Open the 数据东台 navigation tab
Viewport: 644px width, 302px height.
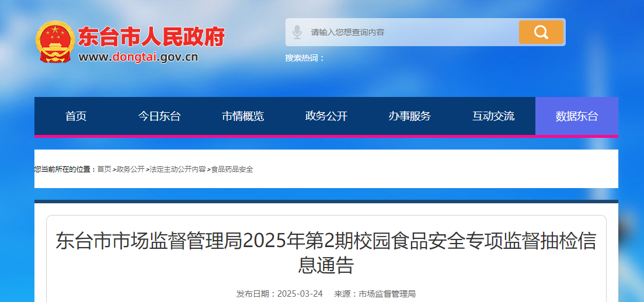(577, 116)
